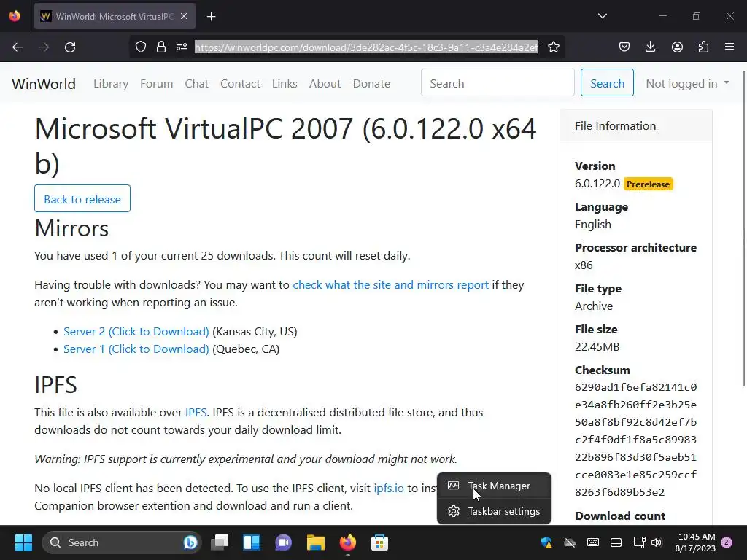
Task: Click the Back to release button
Action: 82,198
